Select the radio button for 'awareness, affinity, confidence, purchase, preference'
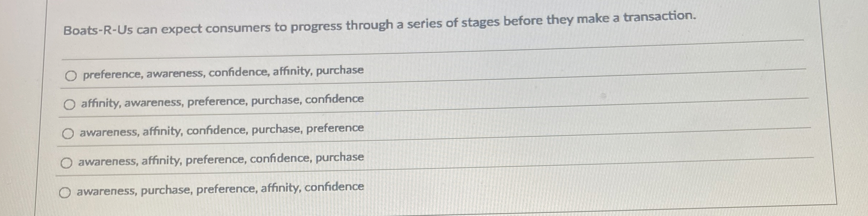Viewport: 868px width, 216px height. pos(67,133)
